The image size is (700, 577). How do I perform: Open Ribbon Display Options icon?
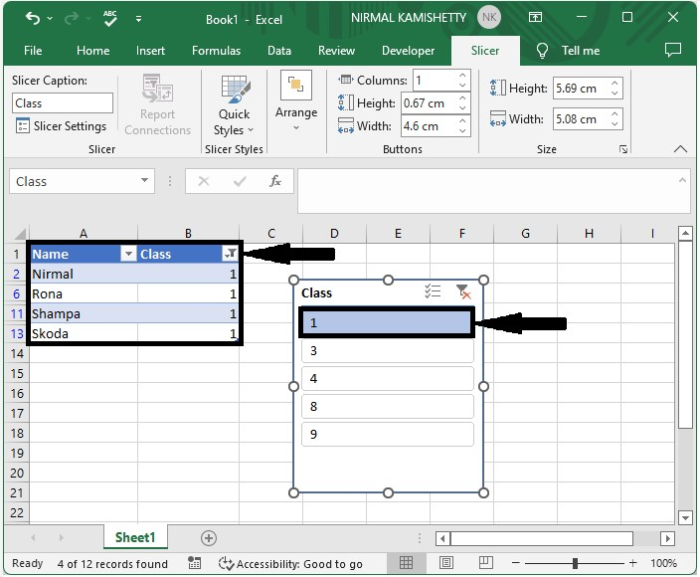[x=535, y=17]
